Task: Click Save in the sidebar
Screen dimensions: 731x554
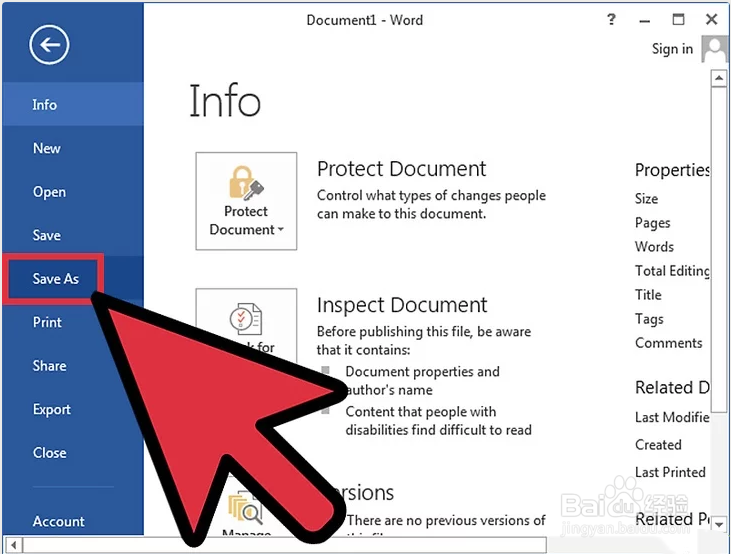Action: [73, 235]
